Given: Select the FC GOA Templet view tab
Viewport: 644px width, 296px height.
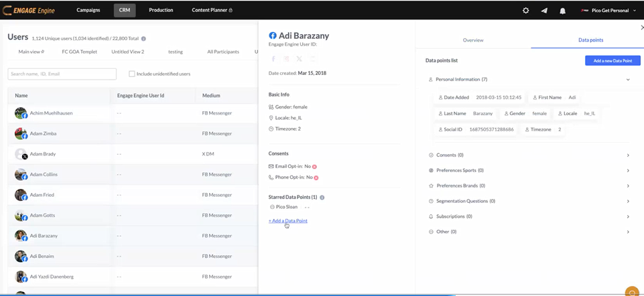Looking at the screenshot, I should 80,52.
